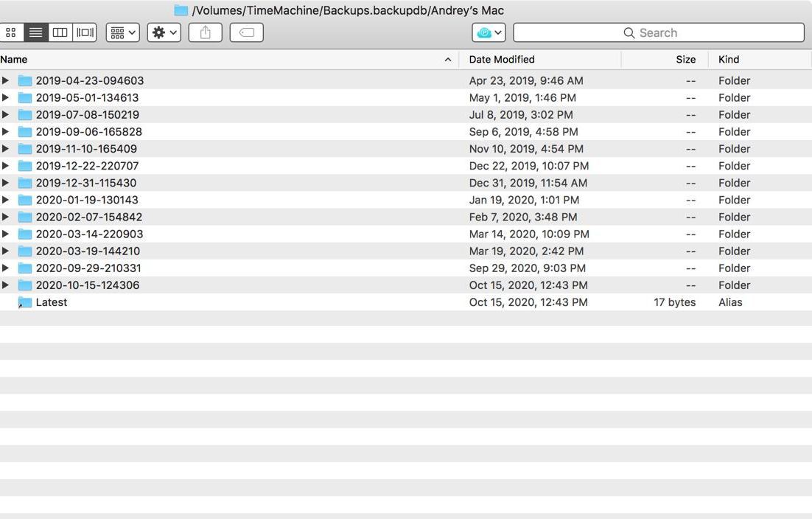Screen dimensions: 812x519
Task: Click the Edit Tags toolbar button
Action: tap(247, 32)
